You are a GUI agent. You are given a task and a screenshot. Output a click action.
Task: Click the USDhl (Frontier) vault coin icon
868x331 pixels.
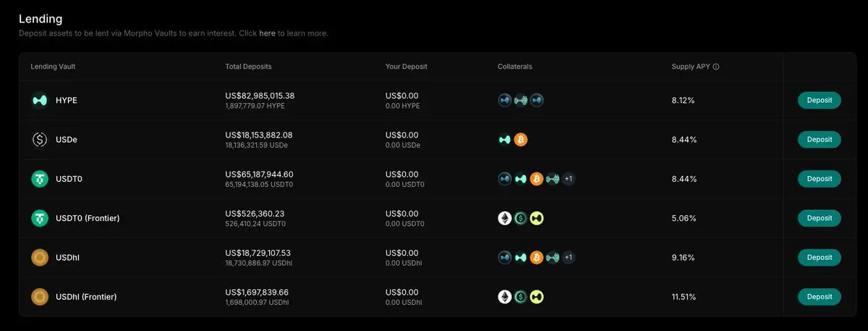pos(38,297)
